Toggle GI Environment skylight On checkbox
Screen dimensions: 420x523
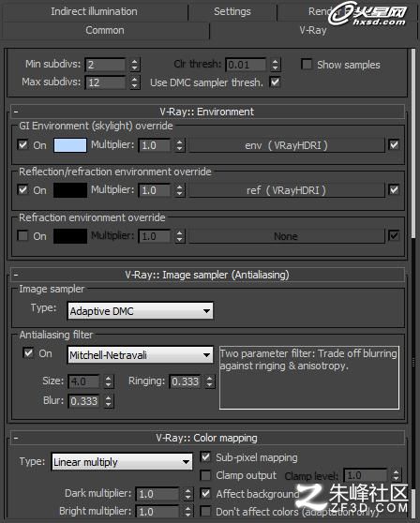(22, 144)
